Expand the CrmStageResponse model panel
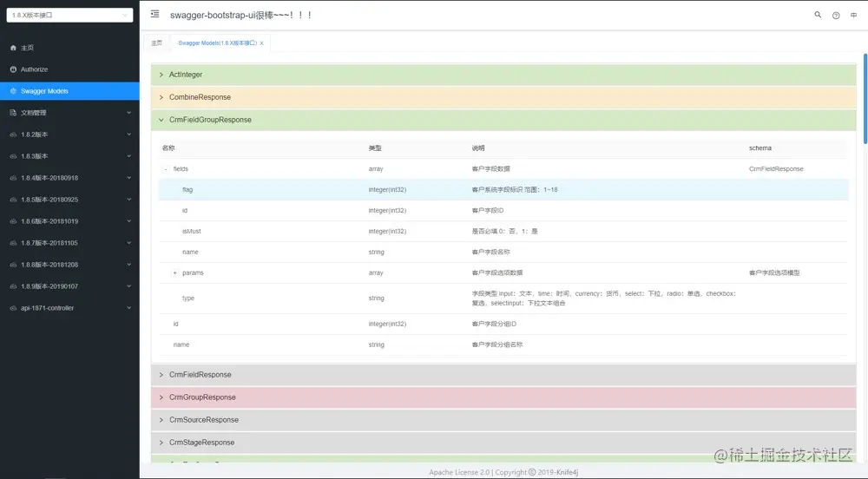 point(503,443)
